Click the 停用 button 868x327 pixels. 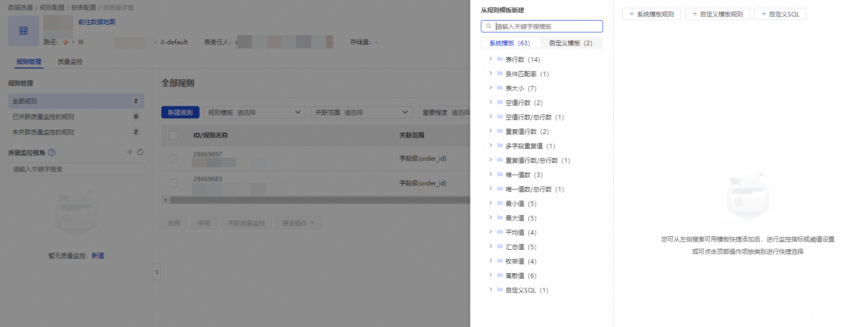(204, 223)
